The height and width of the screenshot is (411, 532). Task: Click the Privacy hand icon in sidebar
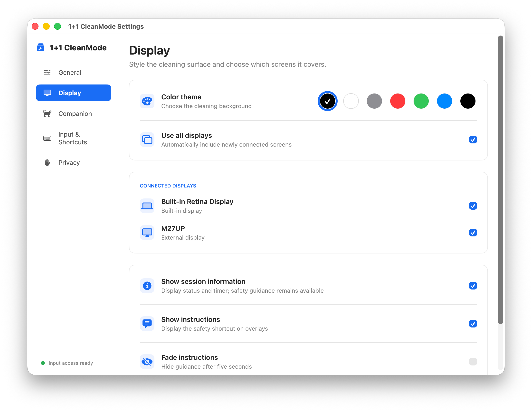point(47,162)
